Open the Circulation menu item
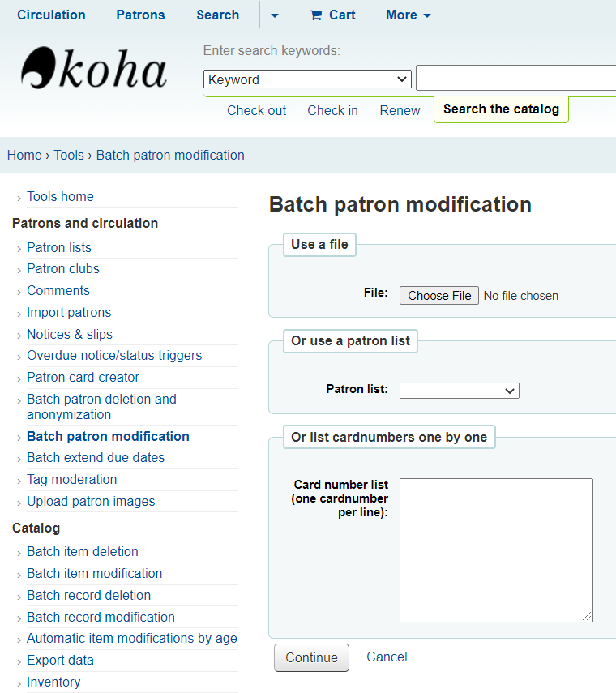 coord(51,15)
